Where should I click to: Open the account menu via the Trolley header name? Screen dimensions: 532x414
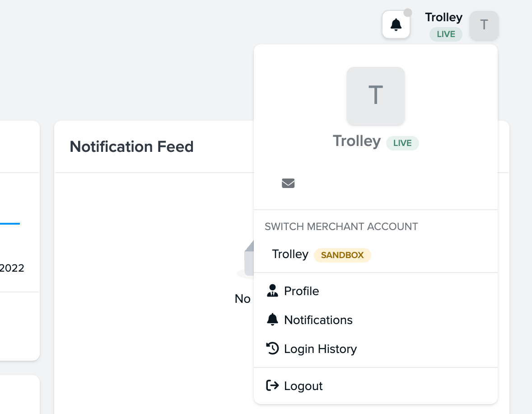pyautogui.click(x=443, y=17)
